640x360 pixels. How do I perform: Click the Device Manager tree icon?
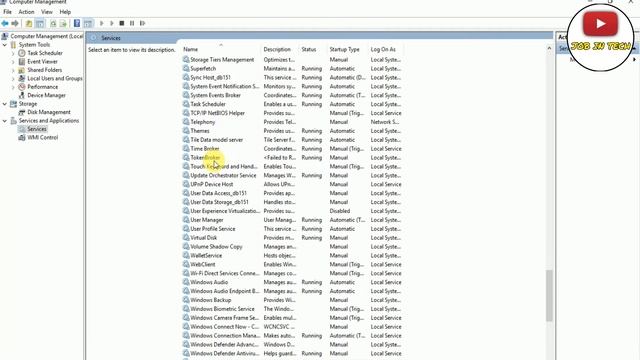coord(22,96)
